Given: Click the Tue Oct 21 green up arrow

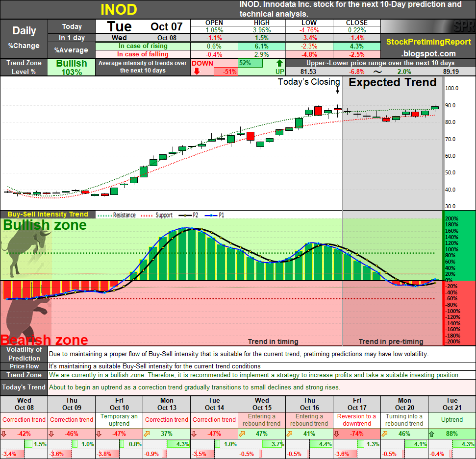Looking at the screenshot, I should (432, 434).
